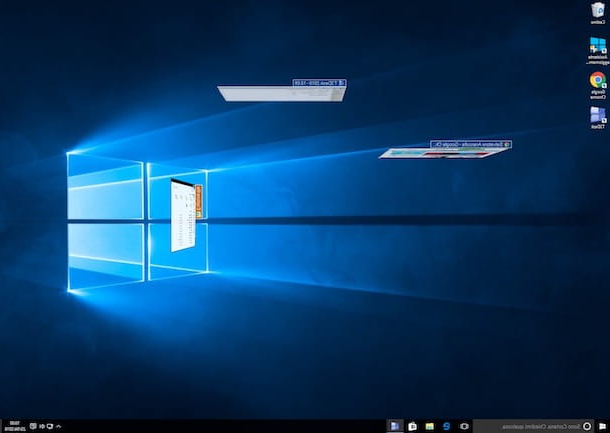
Task: Launch the Google Chrome desktop shortcut
Action: click(598, 85)
